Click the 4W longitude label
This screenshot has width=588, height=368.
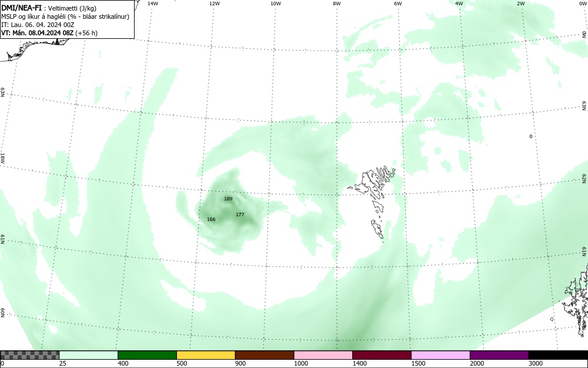[459, 4]
